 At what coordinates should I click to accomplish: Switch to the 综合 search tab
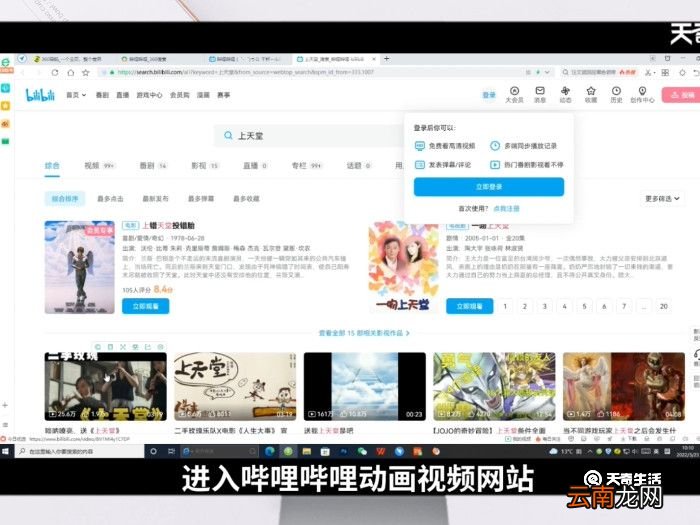[x=52, y=166]
